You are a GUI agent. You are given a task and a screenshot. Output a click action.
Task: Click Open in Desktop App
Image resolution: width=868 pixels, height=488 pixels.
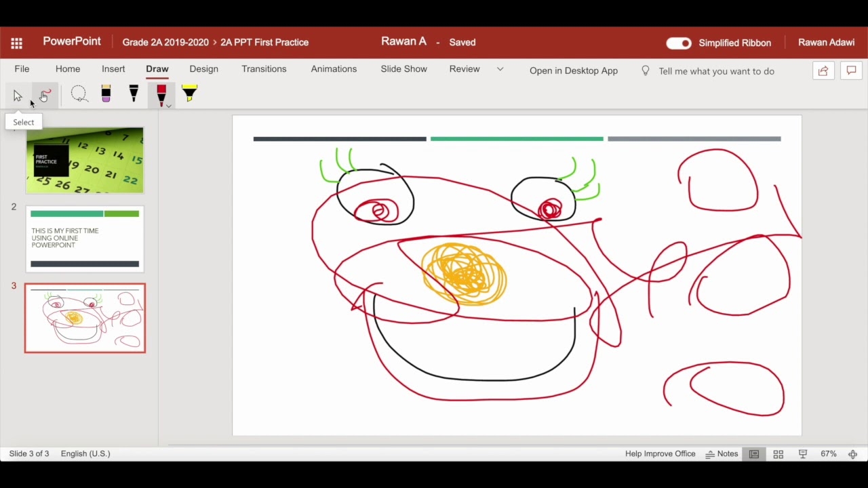pos(573,70)
